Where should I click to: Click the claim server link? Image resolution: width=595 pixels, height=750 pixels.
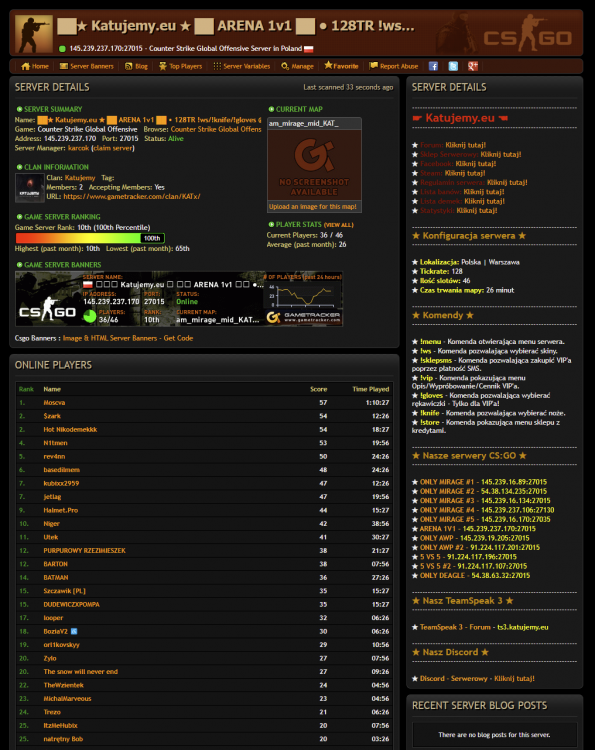click(x=113, y=148)
